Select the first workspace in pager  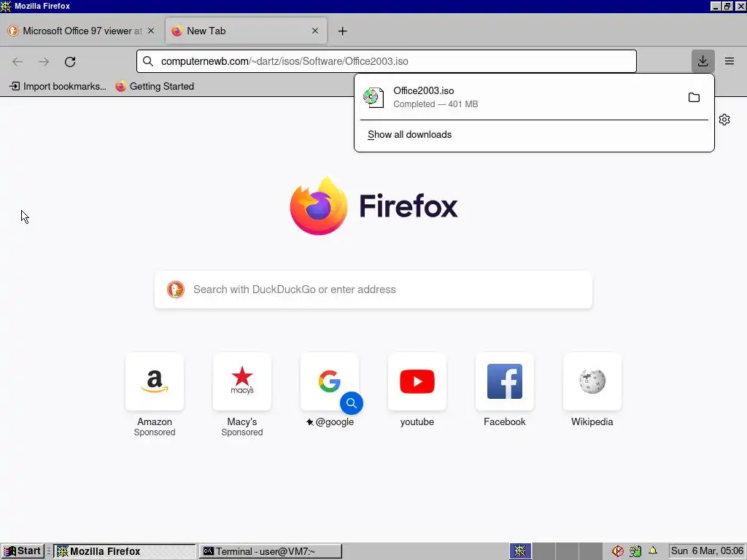(520, 551)
